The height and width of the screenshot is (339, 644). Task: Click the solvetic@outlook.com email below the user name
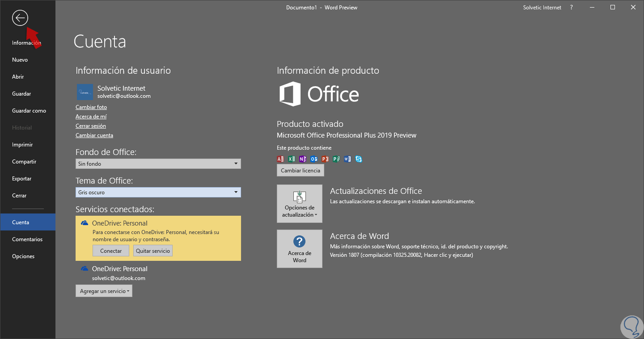click(x=124, y=96)
